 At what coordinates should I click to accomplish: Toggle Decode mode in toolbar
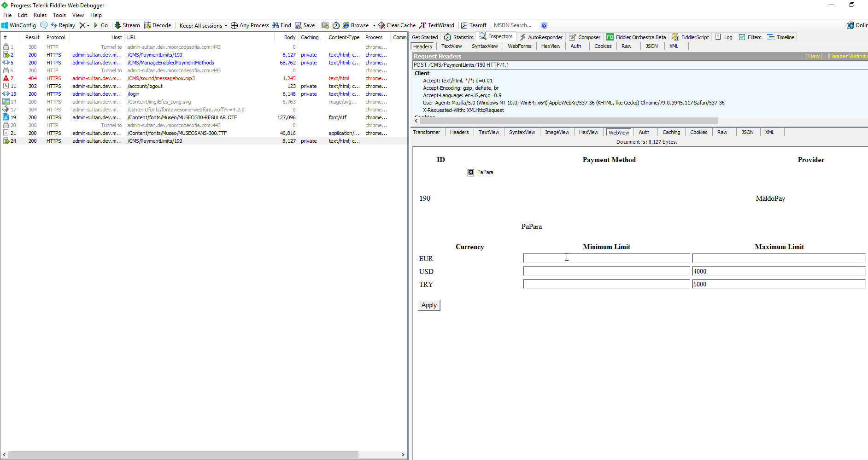[x=158, y=25]
